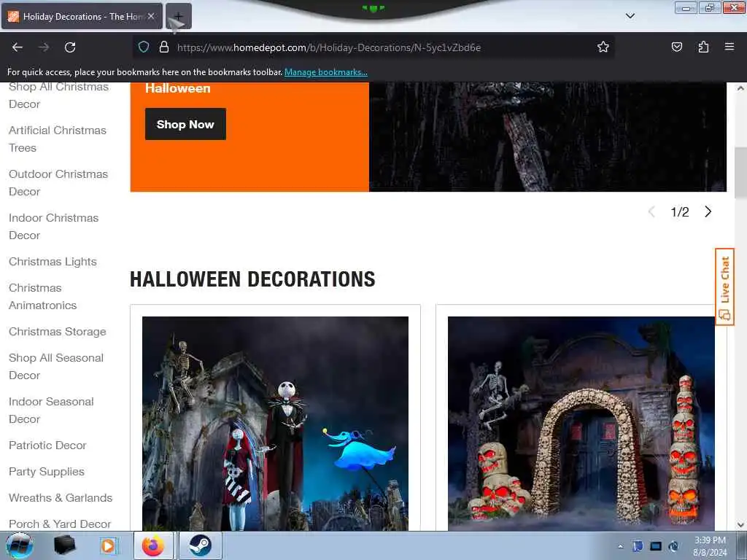
Task: Go to the next carousel slide arrow
Action: tap(708, 212)
